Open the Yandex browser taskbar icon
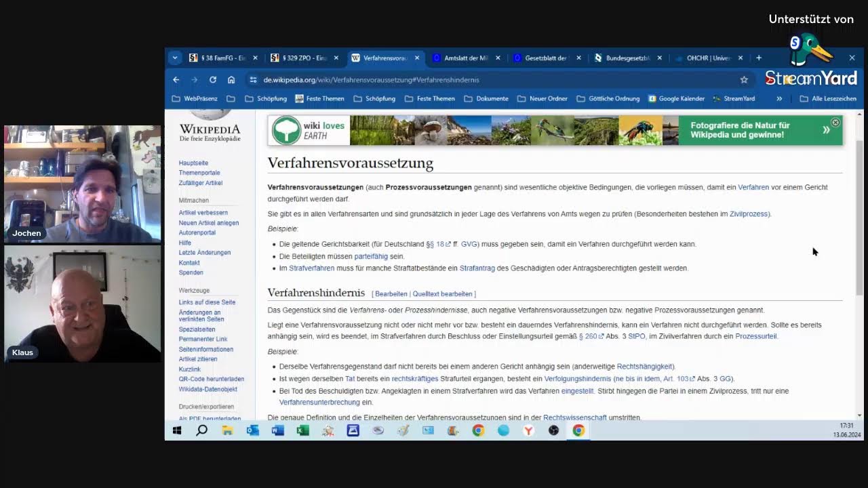868x488 pixels. coord(528,430)
